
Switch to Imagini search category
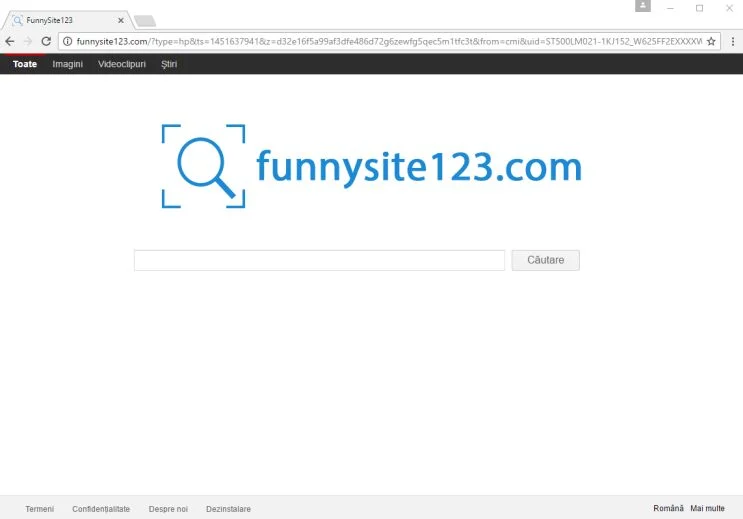tap(67, 64)
